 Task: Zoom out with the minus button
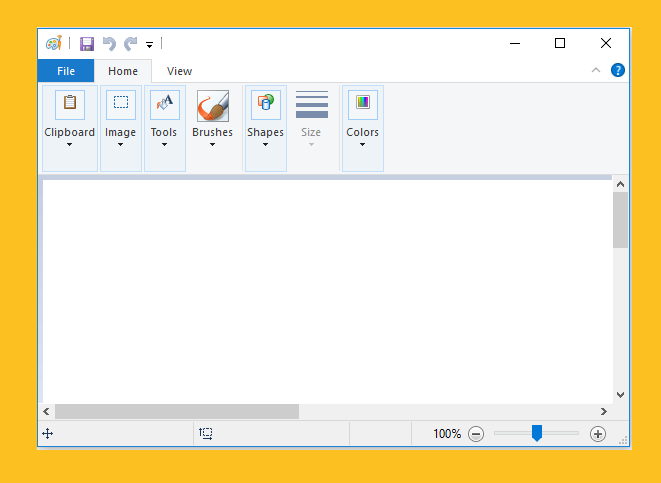coord(476,434)
